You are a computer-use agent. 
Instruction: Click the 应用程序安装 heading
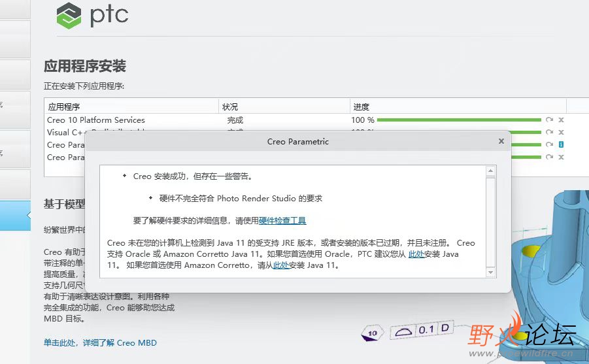point(85,66)
